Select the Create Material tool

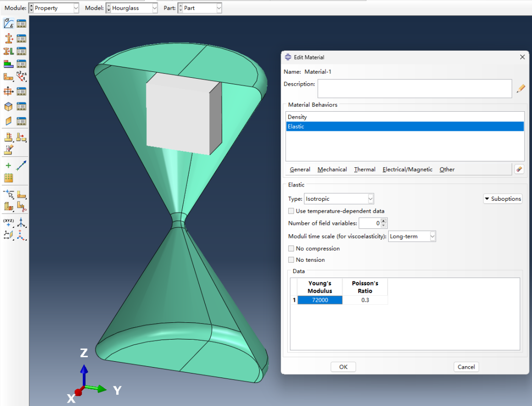click(8, 24)
